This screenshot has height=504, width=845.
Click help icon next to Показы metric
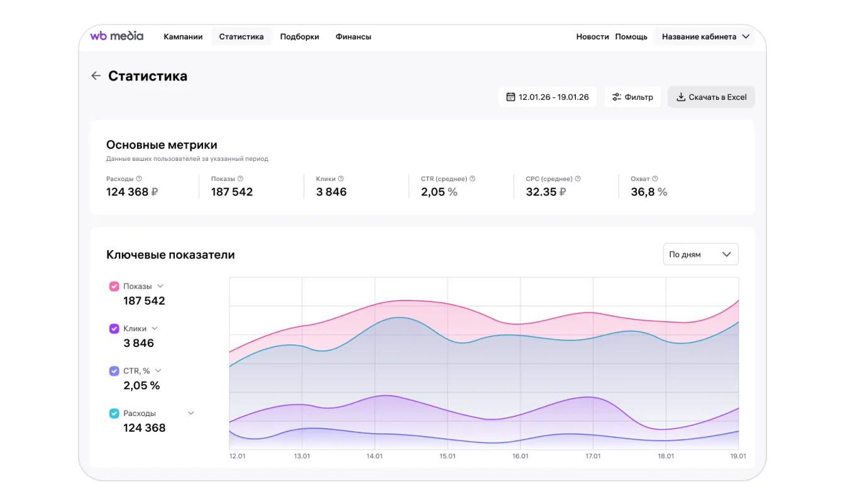point(240,178)
